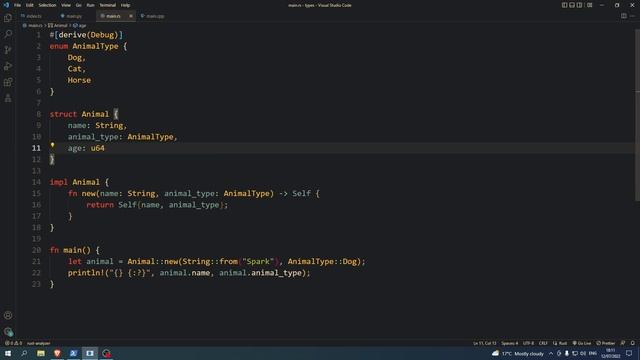Viewport: 640px width, 360px height.
Task: Click line number 21 in gutter
Action: pyautogui.click(x=36, y=261)
